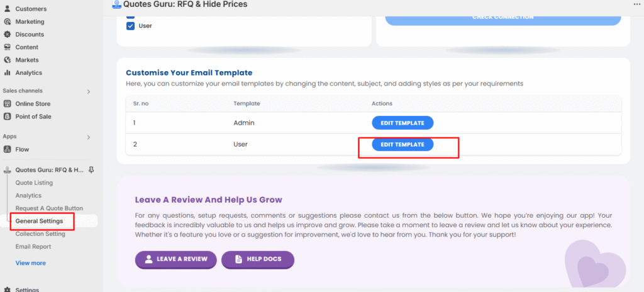Open Collection Setting in sidebar
The width and height of the screenshot is (644, 292).
tap(40, 233)
